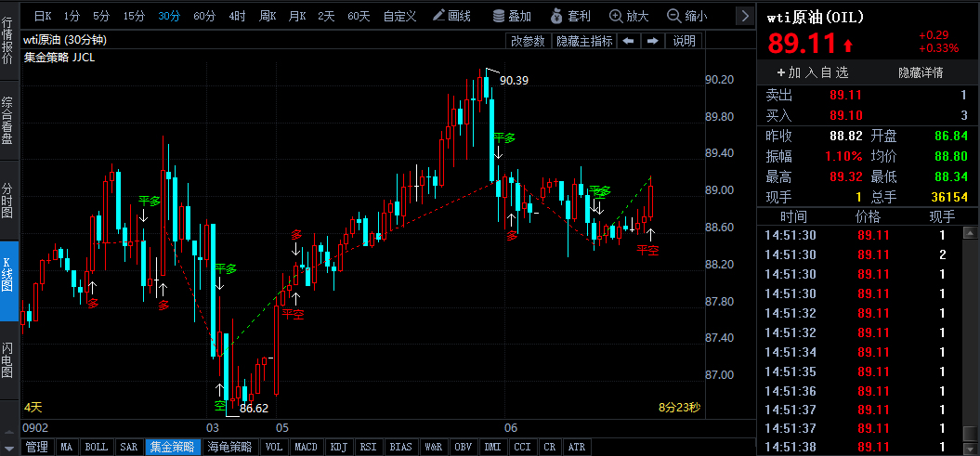Switch to the MACD indicator tab
The width and height of the screenshot is (980, 456).
(306, 447)
